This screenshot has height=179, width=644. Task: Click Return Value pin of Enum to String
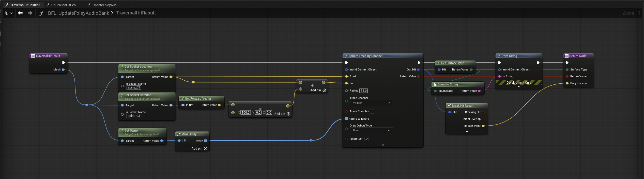tap(479, 91)
